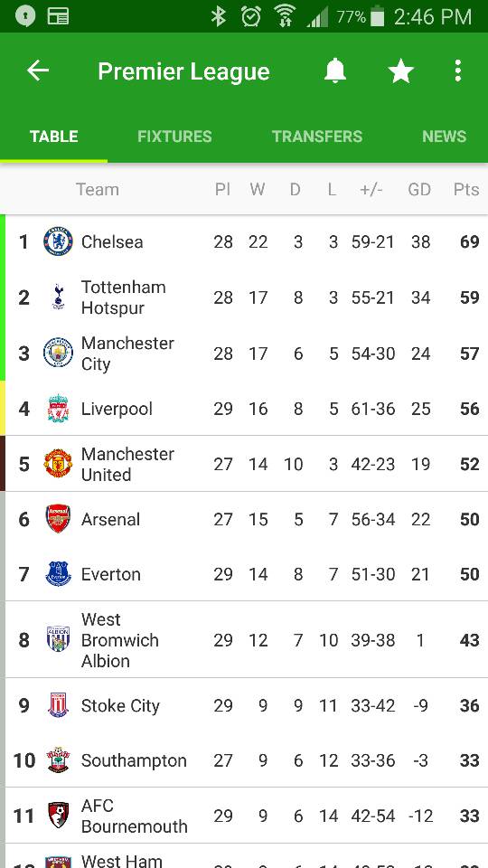Tap the Tottenham Hotspur crest

[x=58, y=297]
